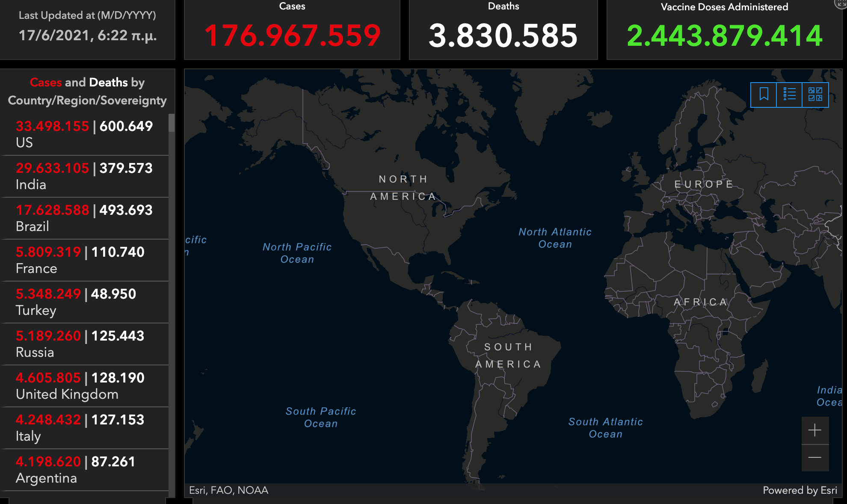The image size is (847, 504).
Task: Zoom out with the minus button
Action: pos(815,458)
